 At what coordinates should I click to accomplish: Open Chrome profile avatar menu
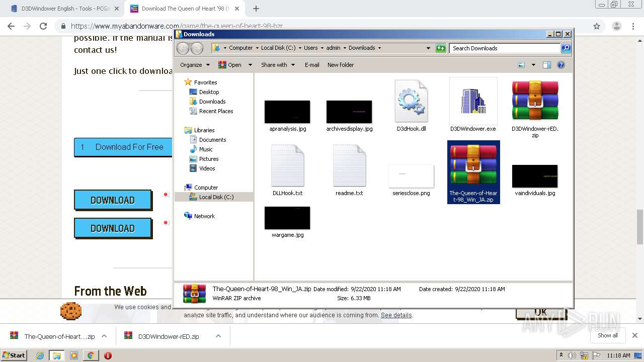[616, 26]
